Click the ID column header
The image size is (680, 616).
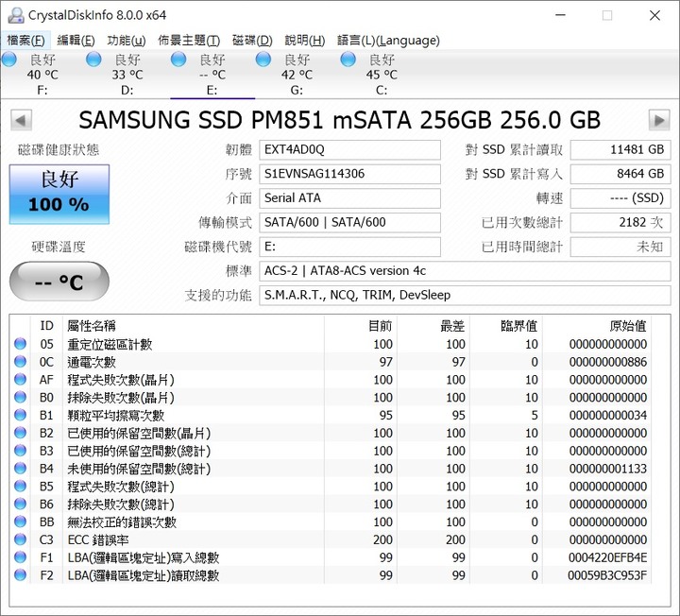pyautogui.click(x=46, y=326)
